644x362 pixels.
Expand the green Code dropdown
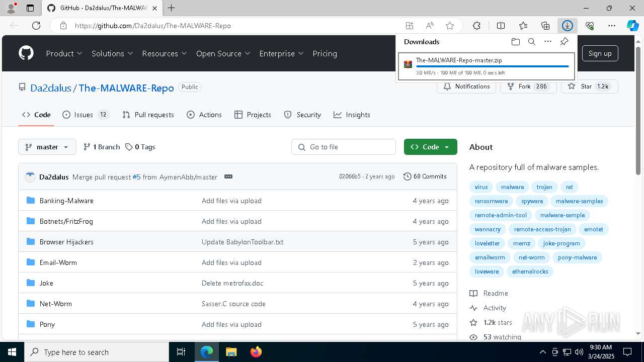(431, 147)
